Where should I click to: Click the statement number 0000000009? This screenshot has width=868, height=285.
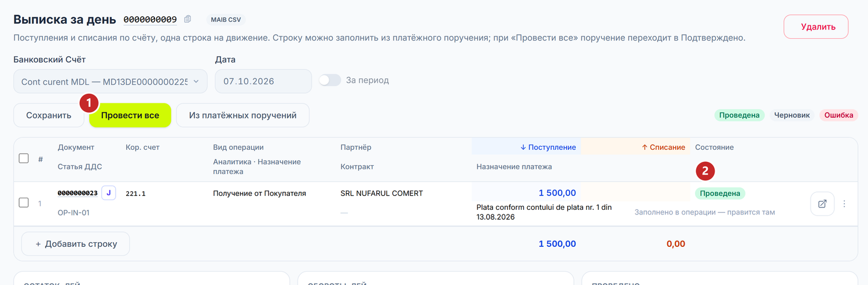[x=150, y=19]
